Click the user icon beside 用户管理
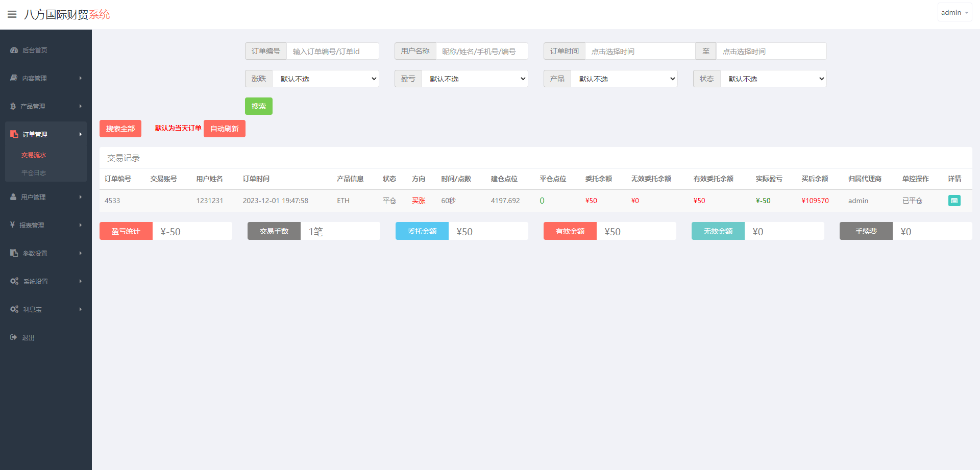This screenshot has height=470, width=980. point(13,197)
